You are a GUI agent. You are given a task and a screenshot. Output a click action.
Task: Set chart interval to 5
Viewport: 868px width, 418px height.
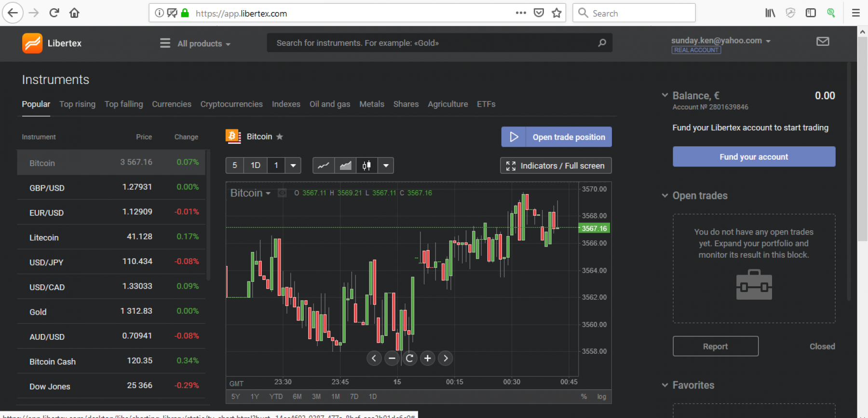tap(235, 166)
